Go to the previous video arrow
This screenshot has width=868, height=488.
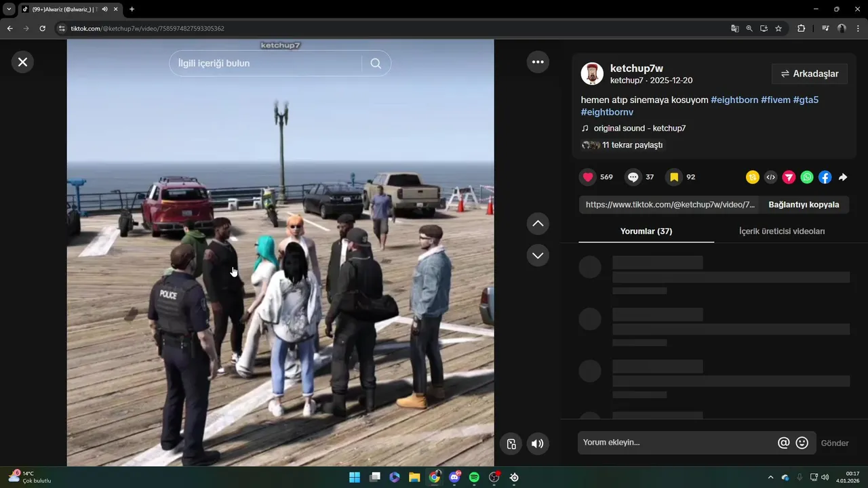(538, 223)
